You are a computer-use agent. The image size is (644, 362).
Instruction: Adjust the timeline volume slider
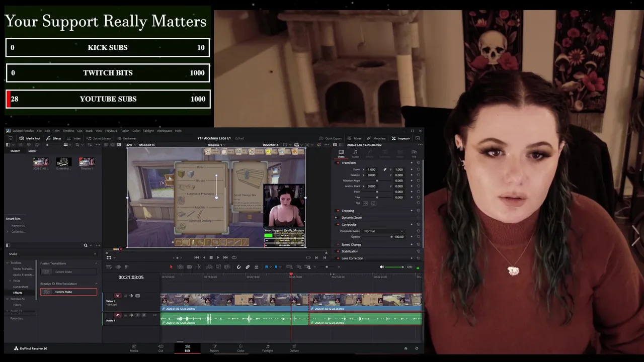point(394,267)
